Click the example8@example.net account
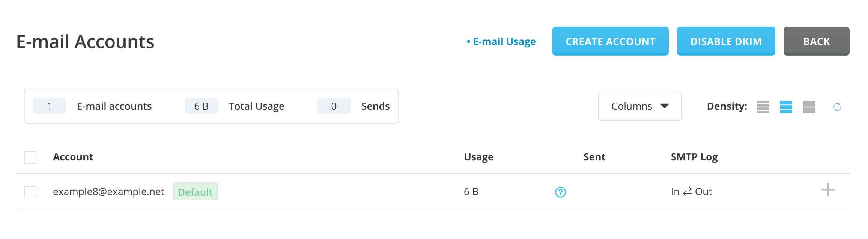 tap(108, 192)
